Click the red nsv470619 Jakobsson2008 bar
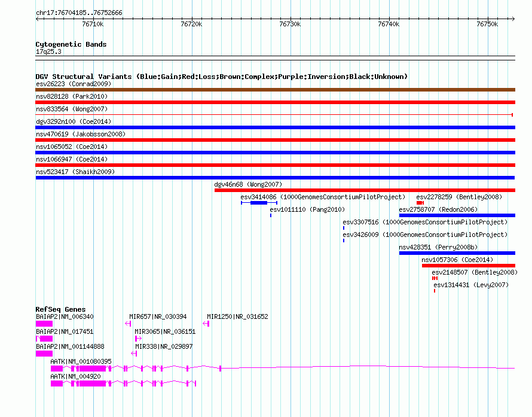This screenshot has height=417, width=532. click(x=275, y=140)
